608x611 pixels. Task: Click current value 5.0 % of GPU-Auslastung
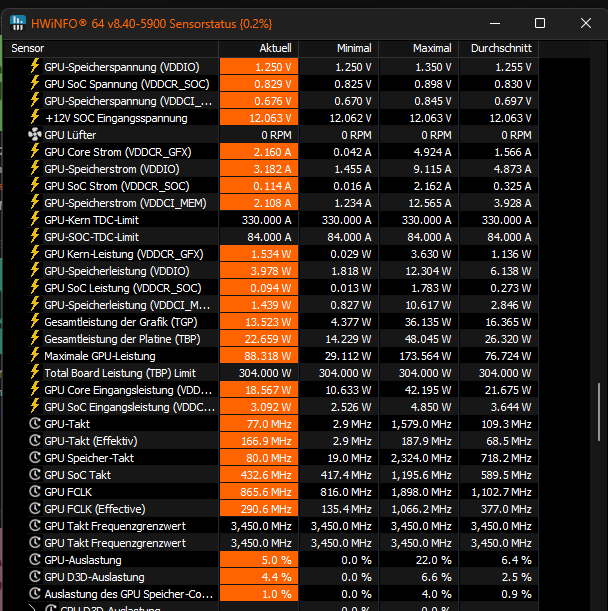point(276,560)
